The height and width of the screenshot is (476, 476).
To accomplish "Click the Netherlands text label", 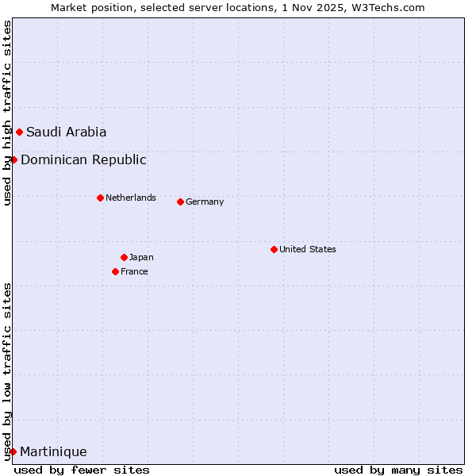I will [x=130, y=198].
